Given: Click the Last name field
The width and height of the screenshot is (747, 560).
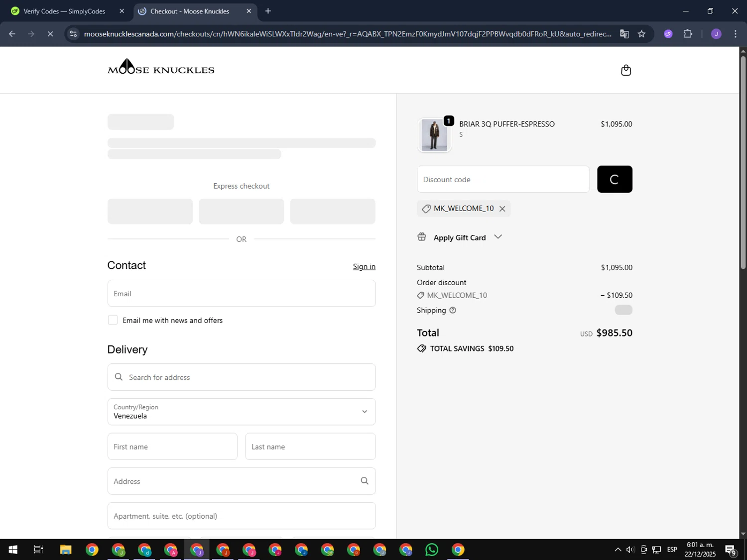Looking at the screenshot, I should [310, 447].
